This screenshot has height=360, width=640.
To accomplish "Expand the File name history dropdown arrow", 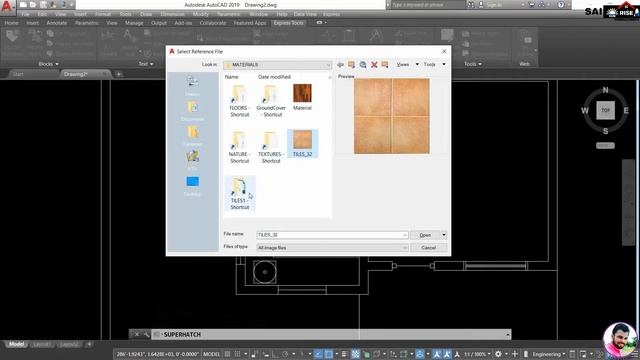I will pyautogui.click(x=404, y=235).
